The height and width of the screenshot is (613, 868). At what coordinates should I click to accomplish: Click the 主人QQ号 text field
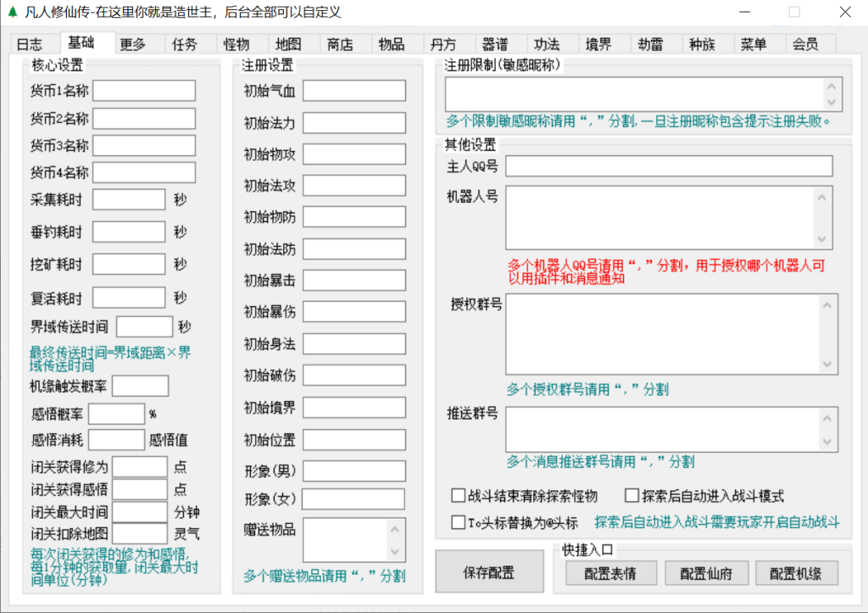click(x=669, y=166)
